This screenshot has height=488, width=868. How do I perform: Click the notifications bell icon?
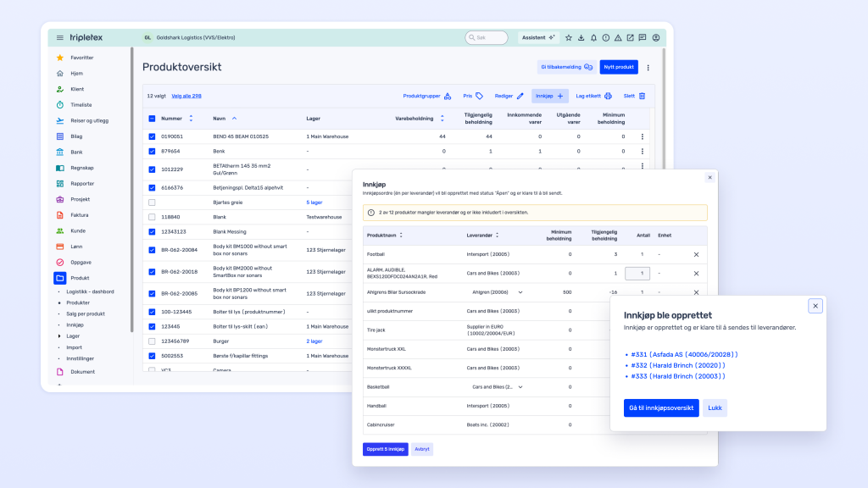[593, 37]
